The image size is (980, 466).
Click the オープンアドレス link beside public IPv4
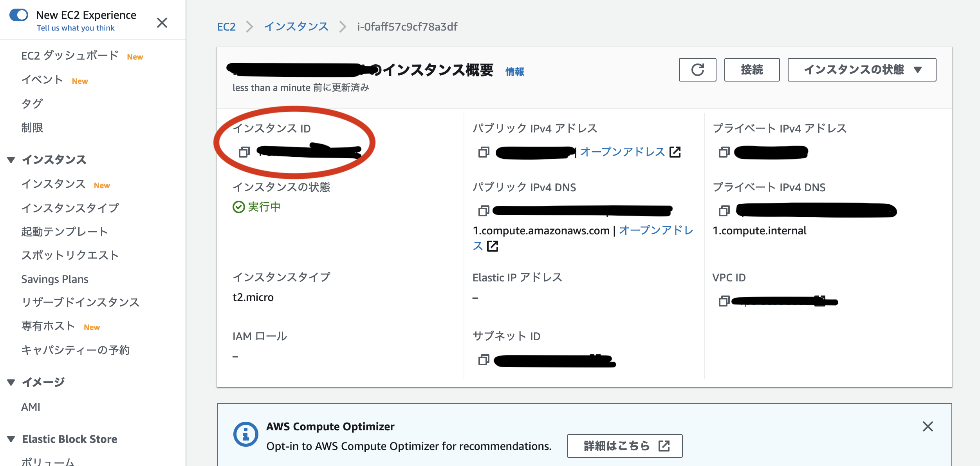point(623,152)
